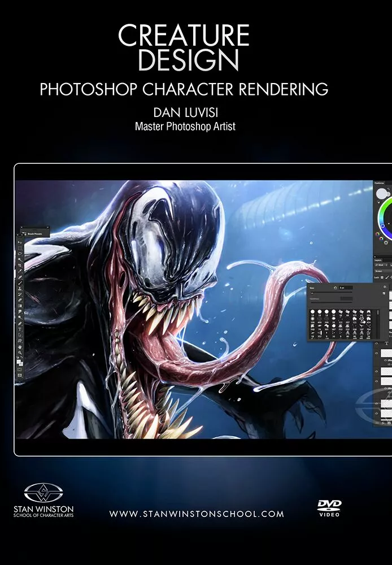The height and width of the screenshot is (565, 392).
Task: Open the toolbar background color swatch
Action: point(21,364)
